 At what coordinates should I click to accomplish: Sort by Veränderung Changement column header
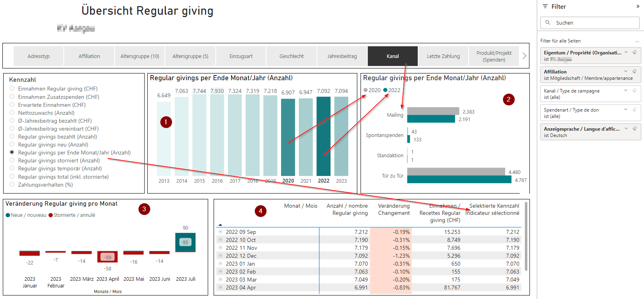[394, 209]
